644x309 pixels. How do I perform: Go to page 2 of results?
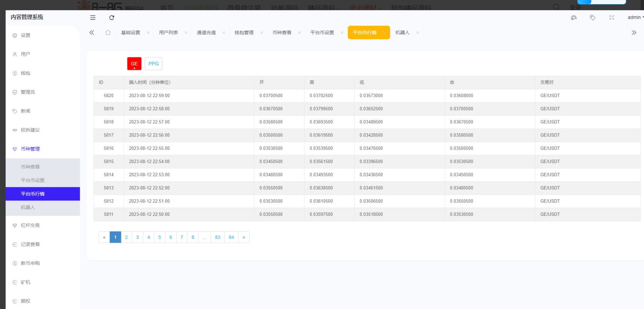pyautogui.click(x=126, y=237)
